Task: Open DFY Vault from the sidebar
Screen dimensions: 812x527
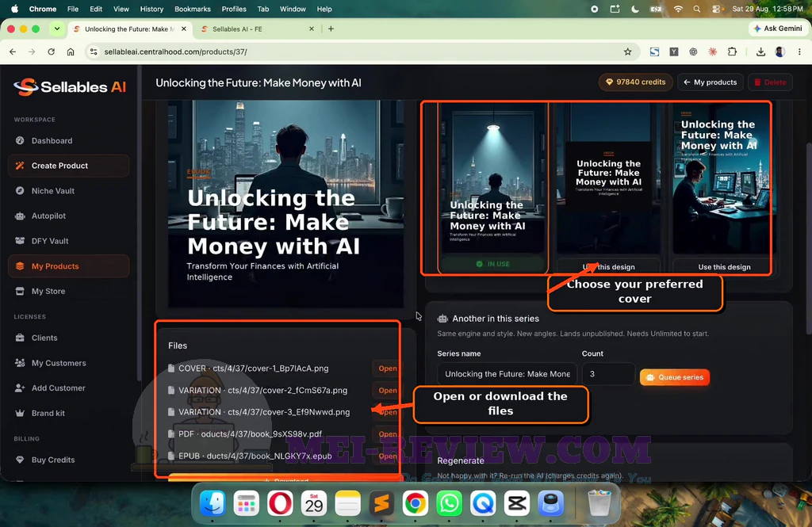Action: (x=50, y=241)
